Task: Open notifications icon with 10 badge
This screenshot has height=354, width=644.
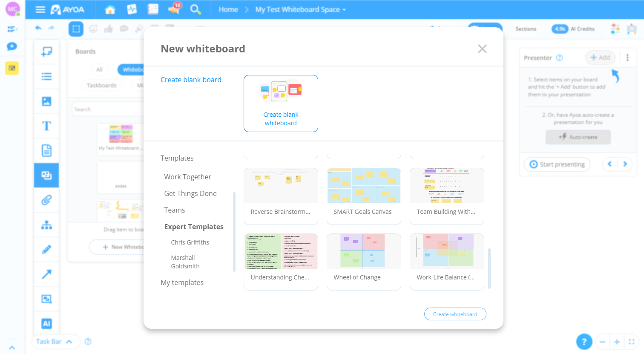Action: pyautogui.click(x=175, y=9)
